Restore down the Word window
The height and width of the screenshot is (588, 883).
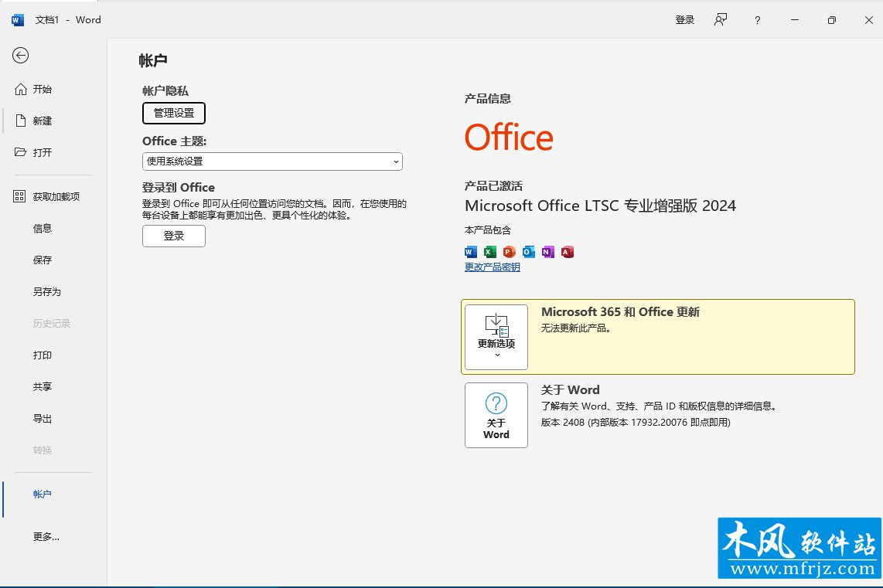832,20
